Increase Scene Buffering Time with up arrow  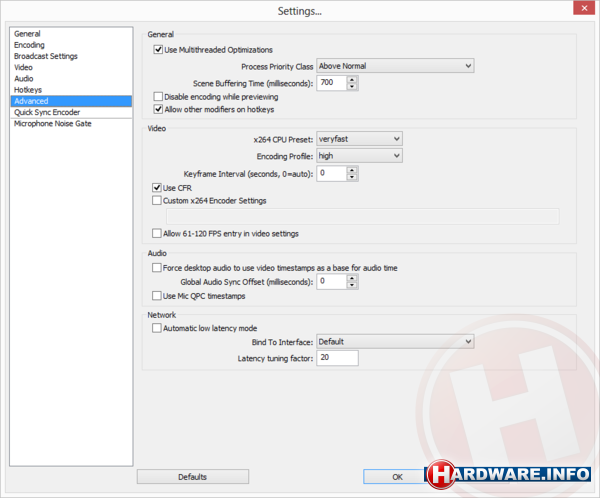(x=352, y=79)
